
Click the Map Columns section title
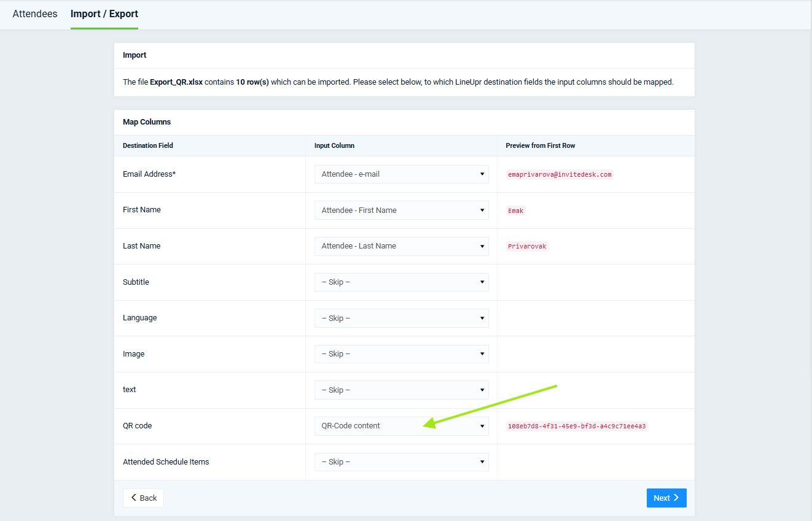pos(147,122)
